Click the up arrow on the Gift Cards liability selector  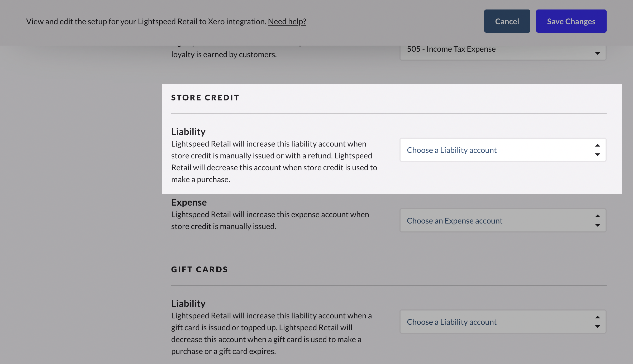(597, 317)
